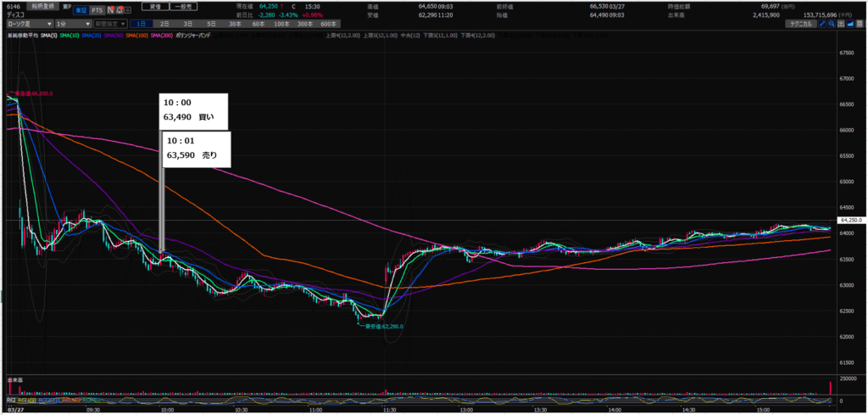The image size is (868, 415).
Task: Select the 5日 period tab
Action: (x=210, y=24)
